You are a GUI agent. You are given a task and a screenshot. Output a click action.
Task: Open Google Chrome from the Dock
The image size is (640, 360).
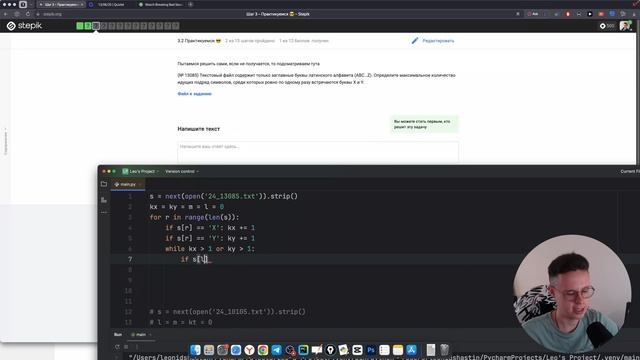point(263,350)
